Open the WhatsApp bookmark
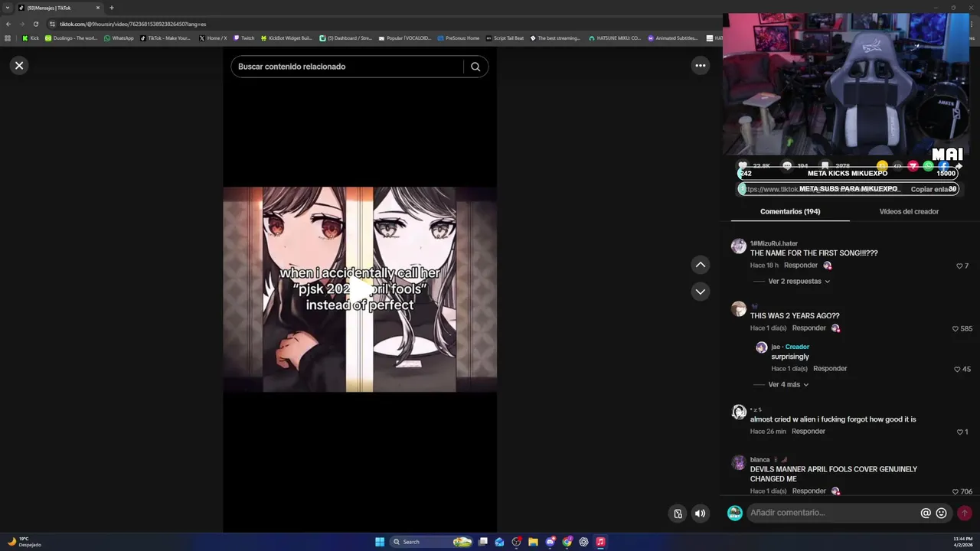Screen dimensions: 980x551 coord(119,38)
